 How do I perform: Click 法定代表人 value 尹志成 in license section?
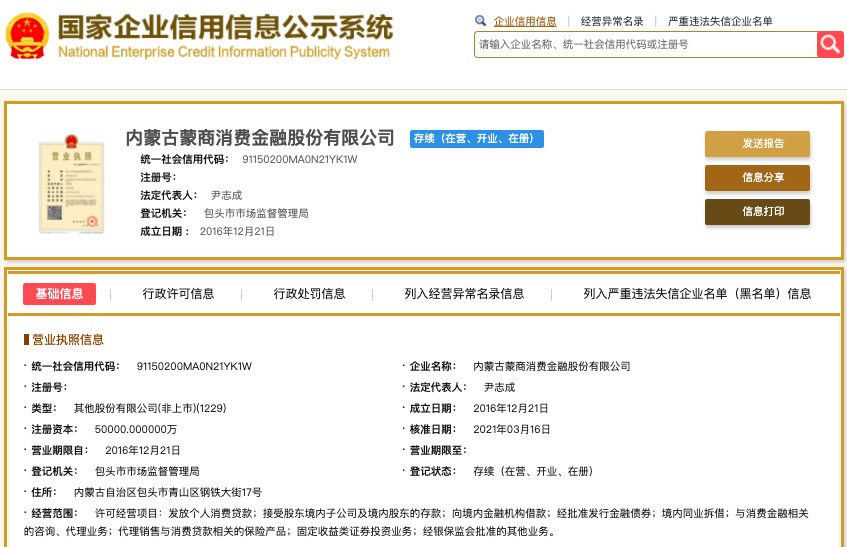coord(500,387)
